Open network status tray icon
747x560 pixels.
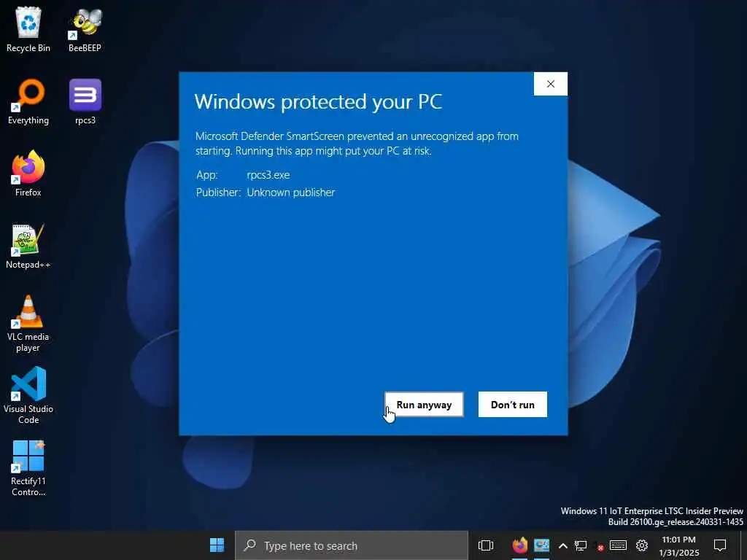coord(580,545)
